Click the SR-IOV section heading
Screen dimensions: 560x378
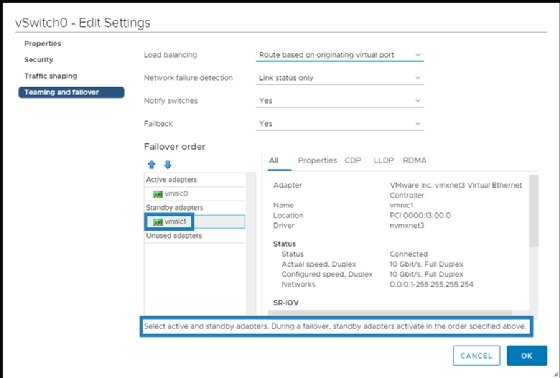pos(286,303)
